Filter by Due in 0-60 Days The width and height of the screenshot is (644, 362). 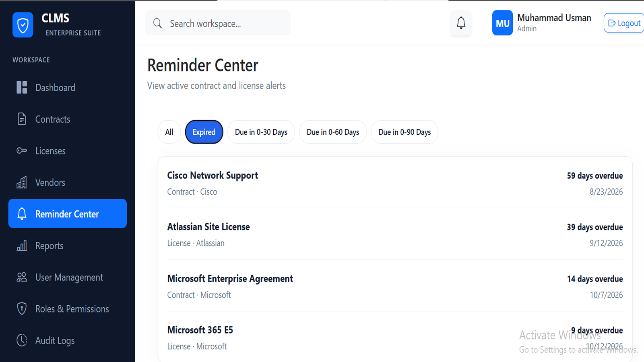click(333, 132)
